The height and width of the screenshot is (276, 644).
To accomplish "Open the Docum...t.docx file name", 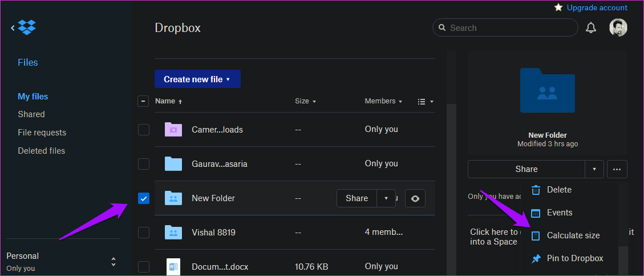I will point(221,266).
